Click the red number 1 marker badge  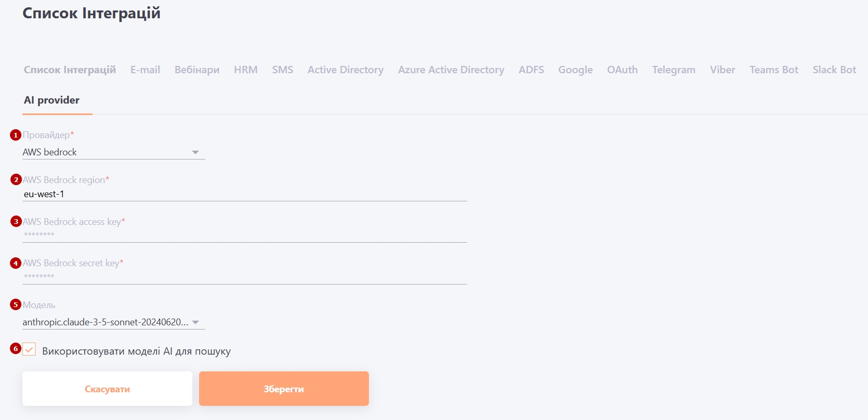16,135
